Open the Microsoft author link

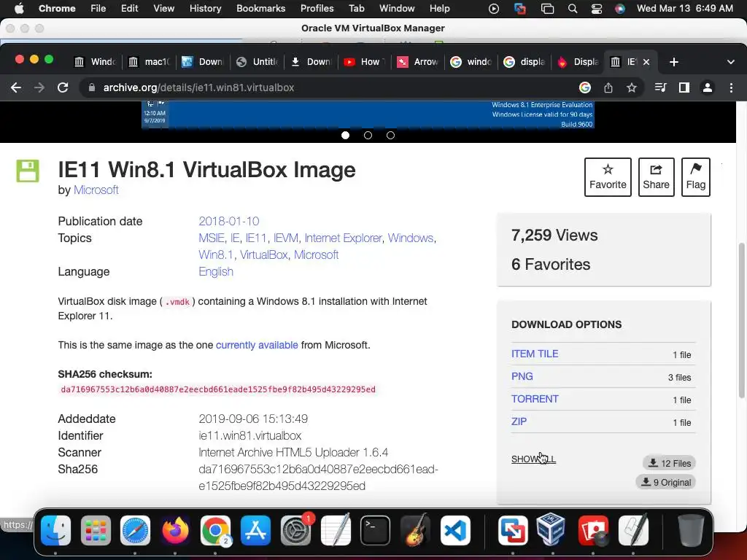[x=96, y=190]
